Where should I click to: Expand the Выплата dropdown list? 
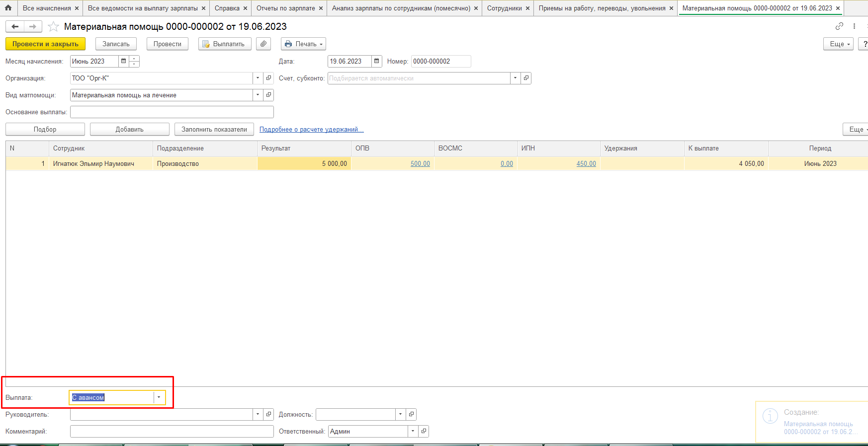point(159,397)
